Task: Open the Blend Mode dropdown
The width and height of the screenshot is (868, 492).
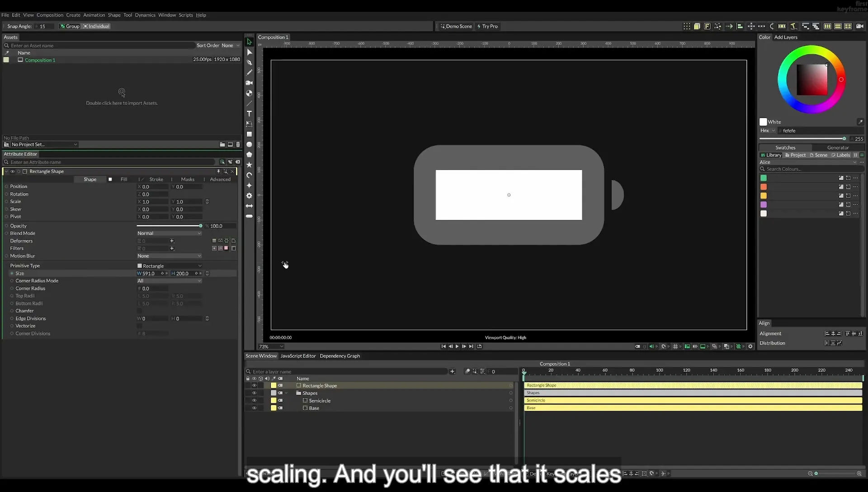Action: [169, 233]
